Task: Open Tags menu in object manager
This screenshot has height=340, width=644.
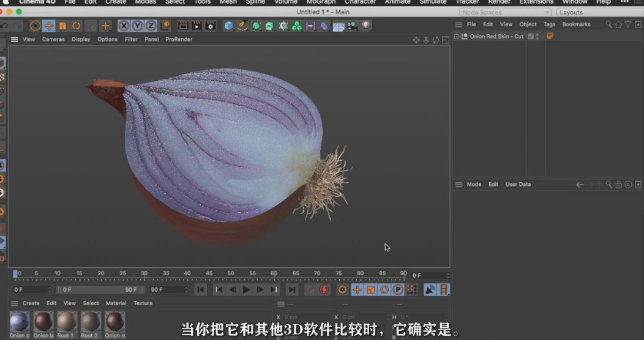Action: (549, 24)
